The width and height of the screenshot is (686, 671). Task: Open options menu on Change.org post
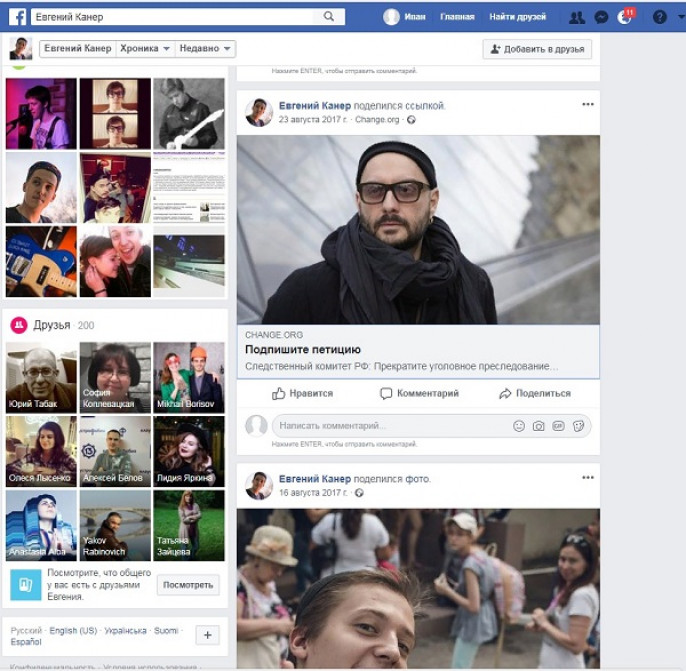tap(588, 104)
